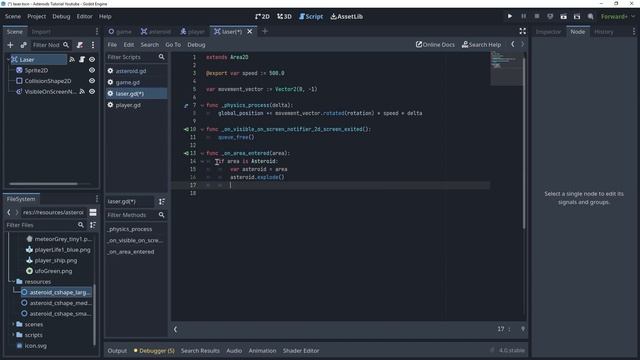640x360 pixels.
Task: Switch to the Import dock tab
Action: (x=41, y=31)
